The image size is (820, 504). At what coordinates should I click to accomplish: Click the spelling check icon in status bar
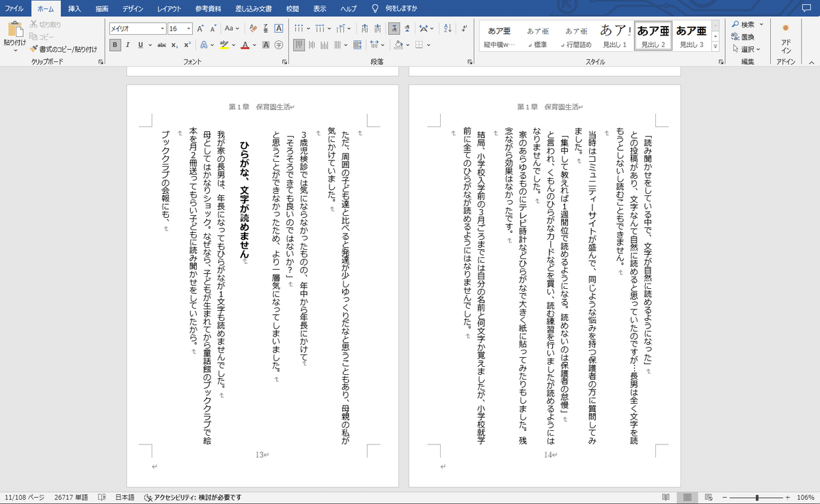point(101,497)
